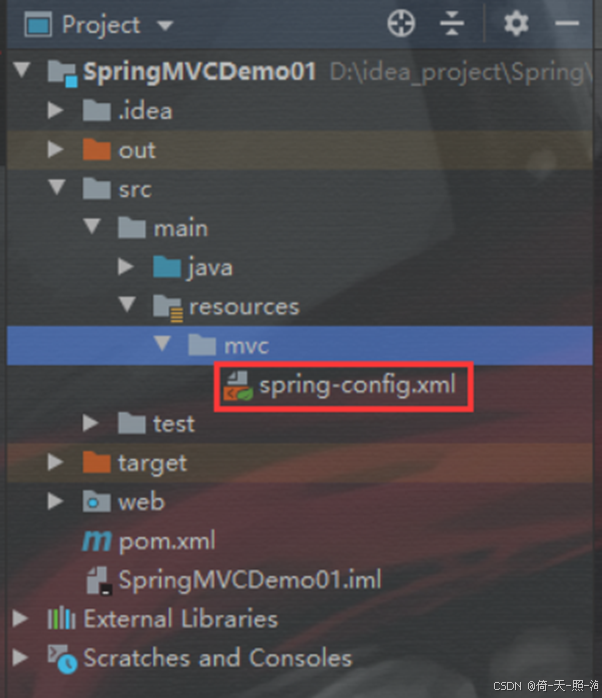Image resolution: width=602 pixels, height=698 pixels.
Task: Open the gear settings menu
Action: point(516,24)
